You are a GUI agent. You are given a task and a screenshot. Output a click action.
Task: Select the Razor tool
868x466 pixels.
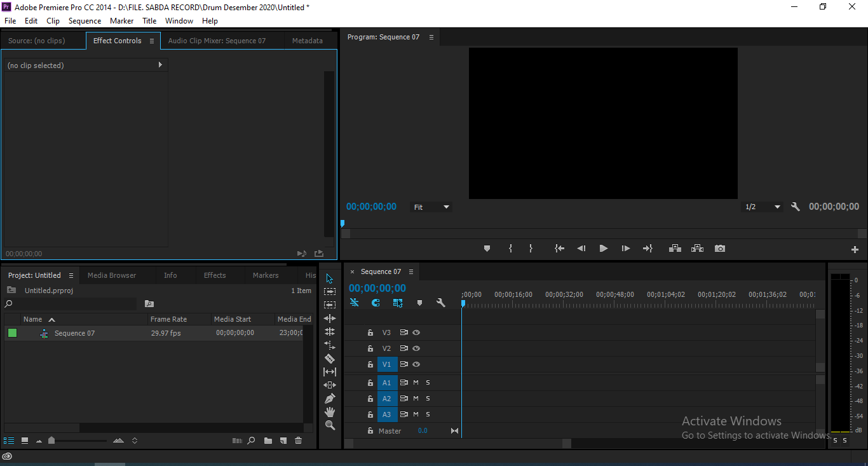[329, 359]
